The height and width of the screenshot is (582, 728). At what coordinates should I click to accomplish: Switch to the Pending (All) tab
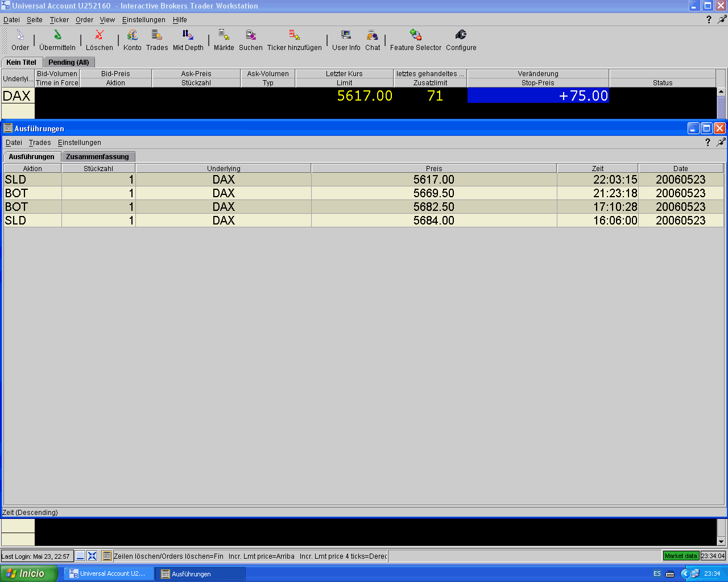(69, 63)
